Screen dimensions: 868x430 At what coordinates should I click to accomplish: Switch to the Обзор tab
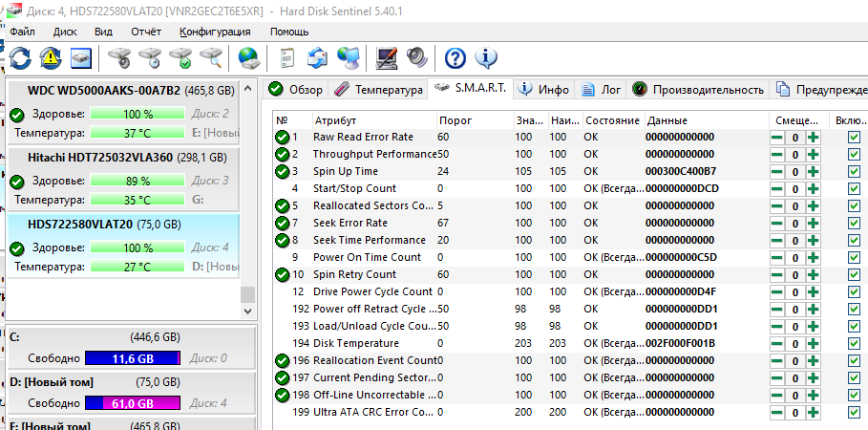(x=296, y=89)
